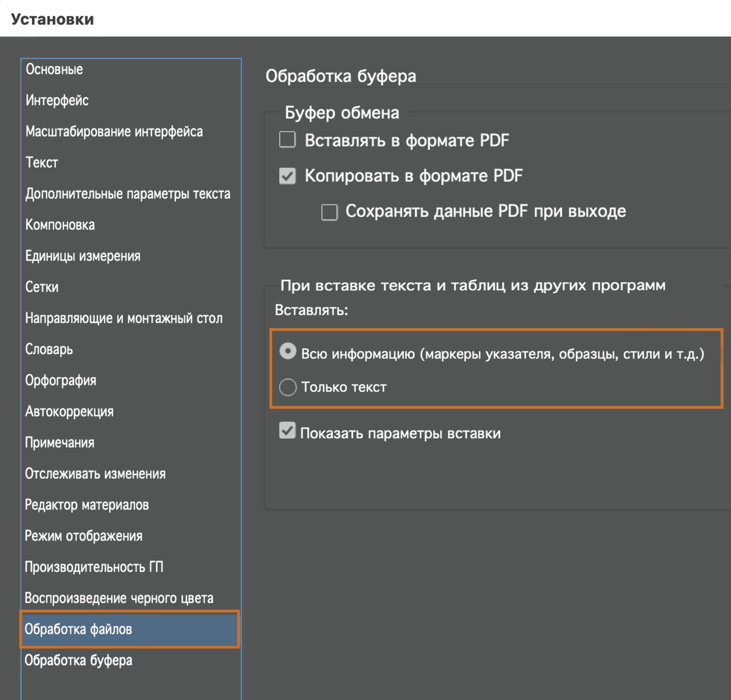
Task: Disable 'Показать параметры вставки' checkbox
Action: pyautogui.click(x=287, y=431)
